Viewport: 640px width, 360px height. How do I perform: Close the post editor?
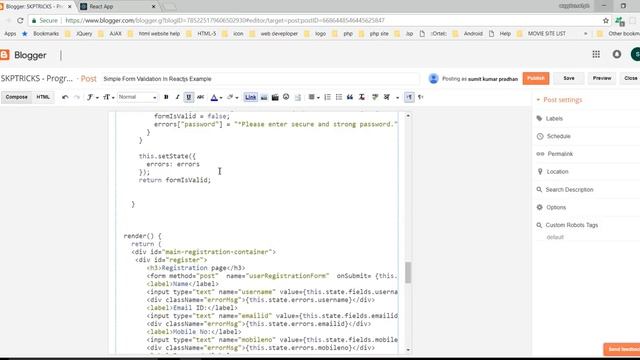click(x=630, y=78)
